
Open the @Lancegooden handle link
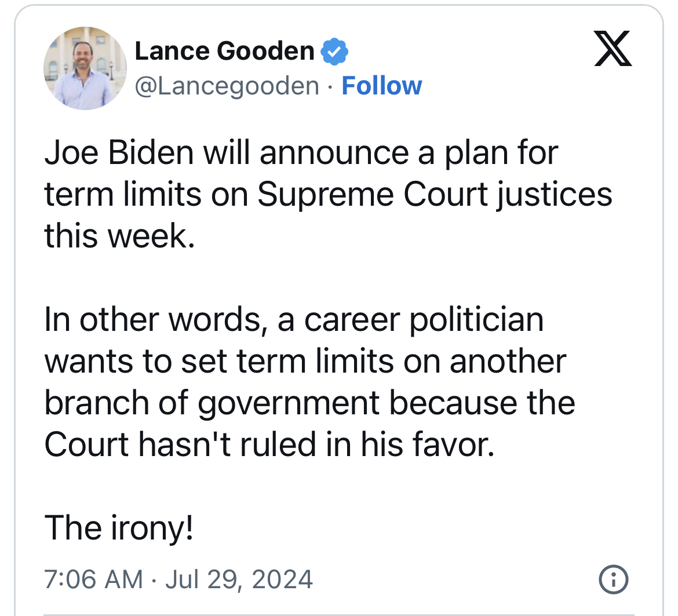[227, 86]
